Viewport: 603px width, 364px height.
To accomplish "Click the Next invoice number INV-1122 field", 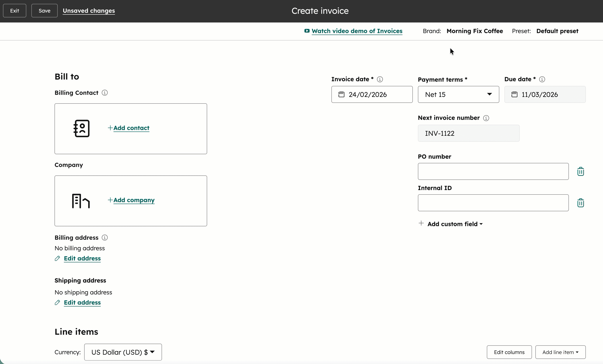I will pyautogui.click(x=468, y=133).
